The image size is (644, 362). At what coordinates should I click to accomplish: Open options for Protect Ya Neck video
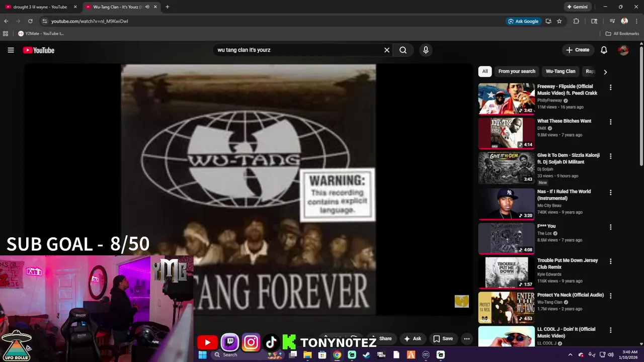(x=610, y=296)
